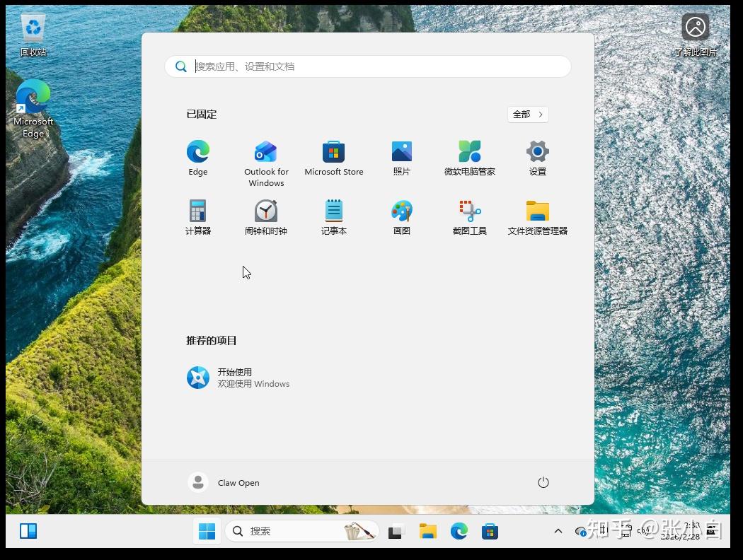The height and width of the screenshot is (560, 743).
Task: Open 开始使用 recommended item
Action: (238, 378)
